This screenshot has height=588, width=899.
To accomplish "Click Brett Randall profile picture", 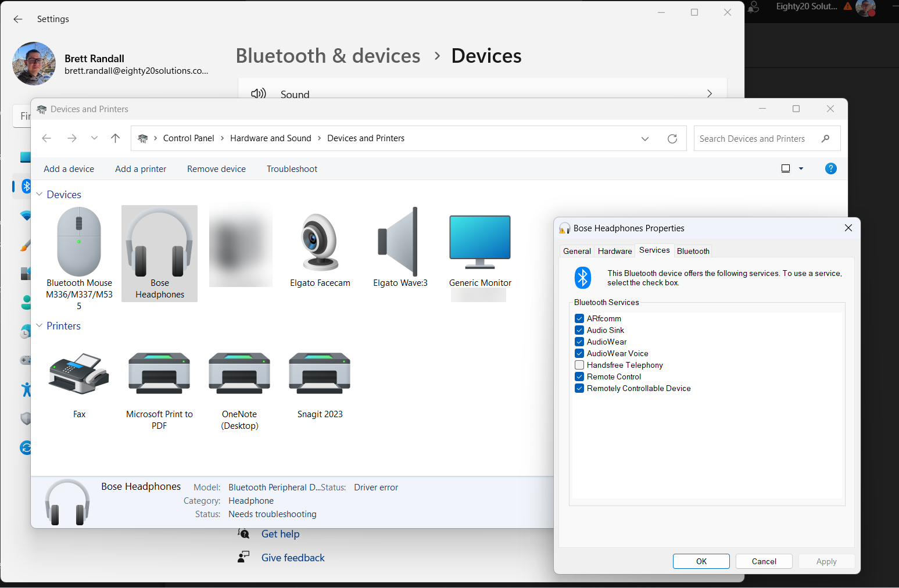I will pos(34,63).
